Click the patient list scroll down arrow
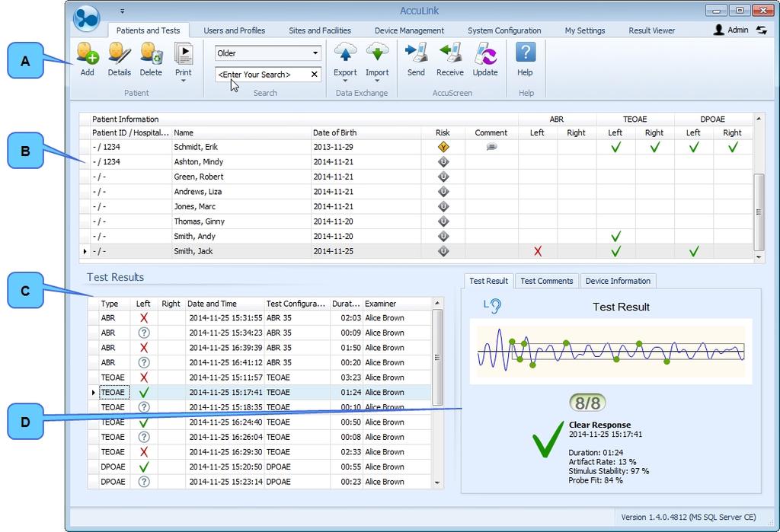The height and width of the screenshot is (532, 780). (759, 257)
